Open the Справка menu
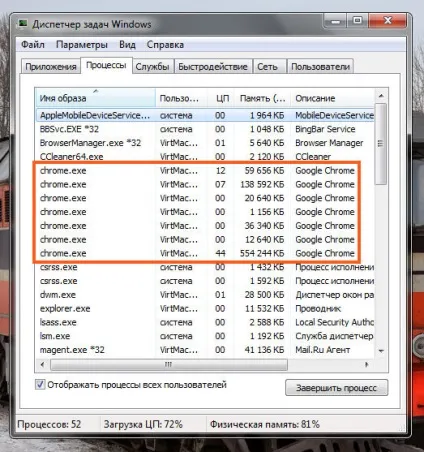 (x=165, y=45)
